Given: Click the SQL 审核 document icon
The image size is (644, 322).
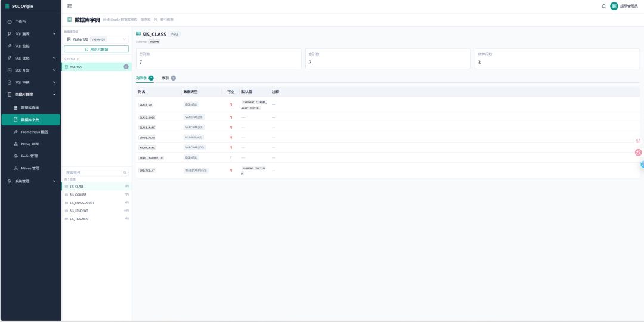Looking at the screenshot, I should tap(10, 82).
